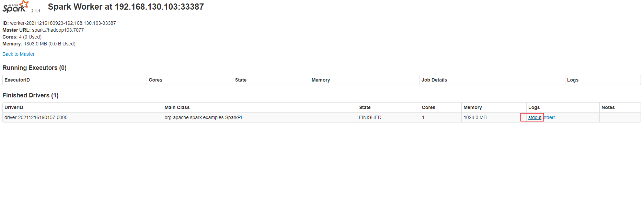
Task: Click the DriverID column header
Action: click(x=14, y=107)
